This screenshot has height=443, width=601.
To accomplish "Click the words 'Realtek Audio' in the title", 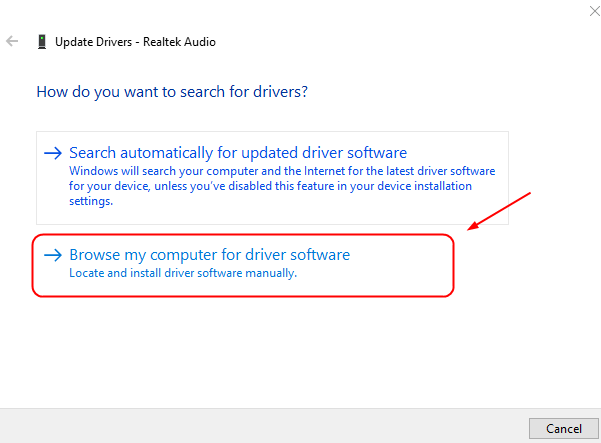I will point(180,42).
